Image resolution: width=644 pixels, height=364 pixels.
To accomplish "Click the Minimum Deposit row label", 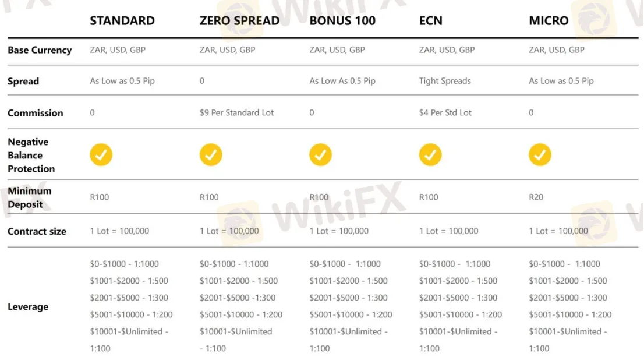I will 30,197.
